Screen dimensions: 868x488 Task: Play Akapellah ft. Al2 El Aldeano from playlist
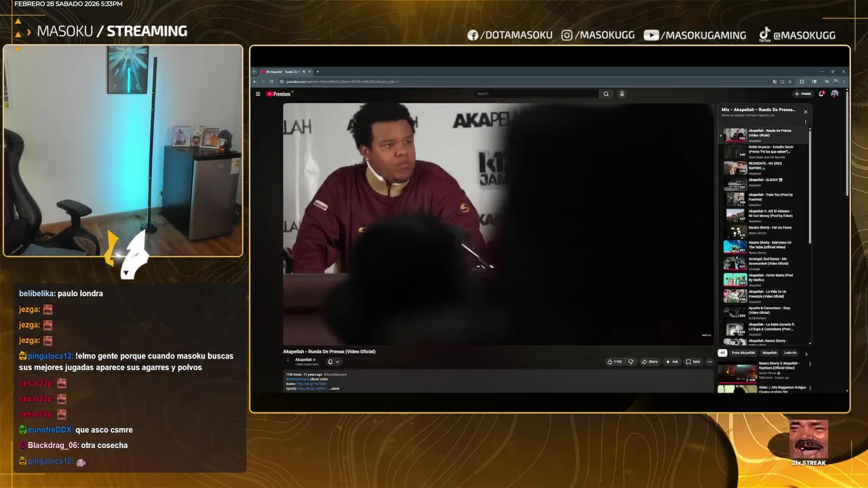tap(763, 216)
